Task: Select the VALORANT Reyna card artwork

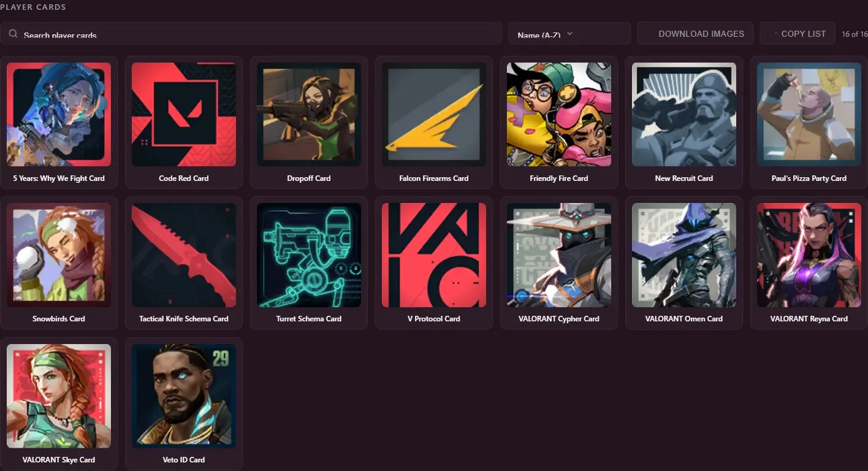Action: pos(809,255)
